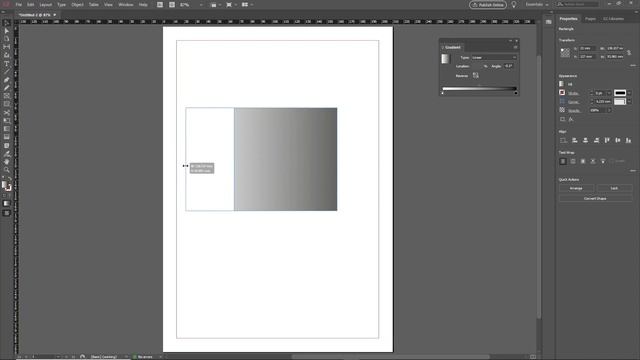Click the reference point locator grid

[x=565, y=53]
